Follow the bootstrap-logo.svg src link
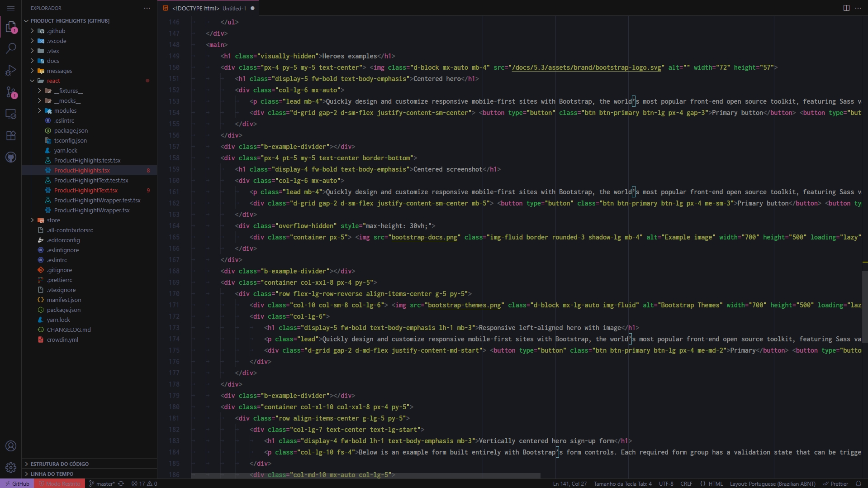Screen dimensions: 868x488 586,67
